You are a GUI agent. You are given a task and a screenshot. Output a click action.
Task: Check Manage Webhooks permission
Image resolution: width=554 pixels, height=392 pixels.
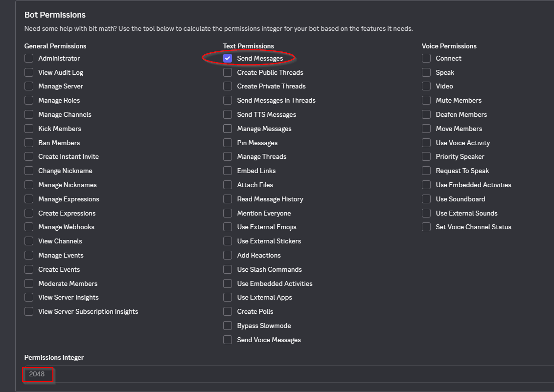[29, 227]
